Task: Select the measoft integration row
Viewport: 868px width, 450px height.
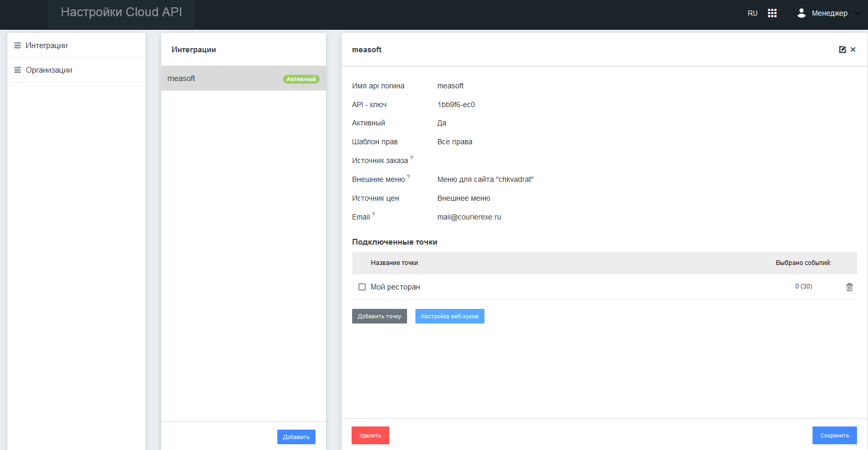Action: click(x=243, y=78)
